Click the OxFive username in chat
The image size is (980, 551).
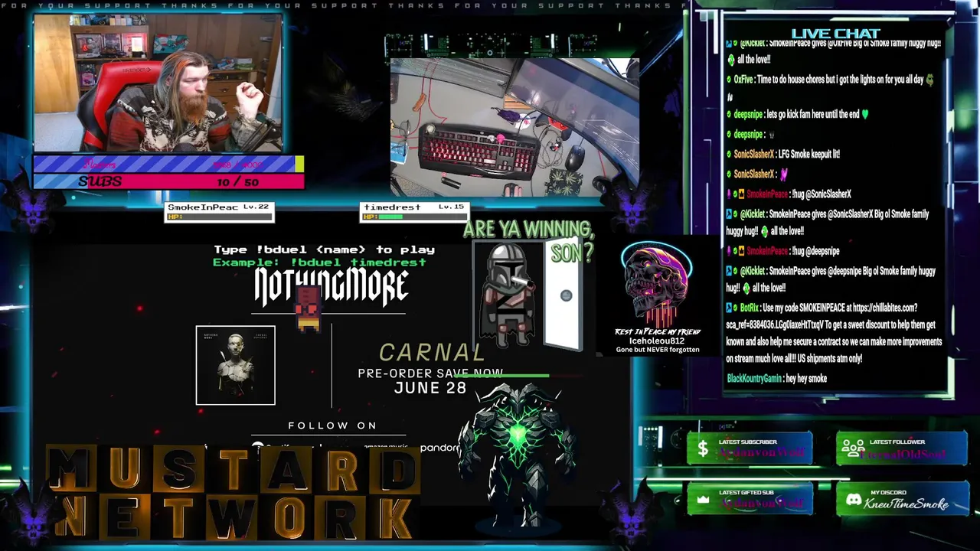743,80
